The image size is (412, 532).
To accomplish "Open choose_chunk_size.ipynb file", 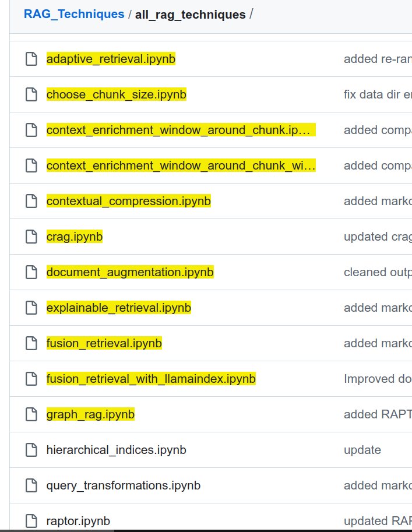I will tap(117, 94).
